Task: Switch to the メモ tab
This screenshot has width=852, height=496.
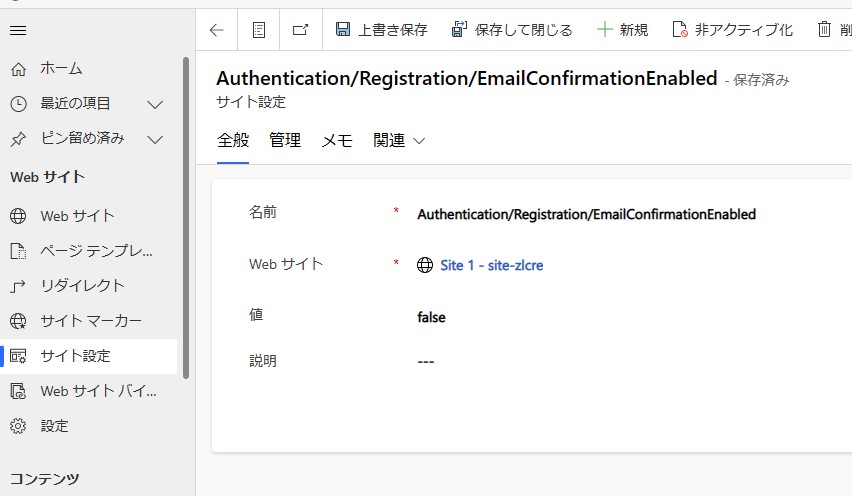Action: 337,141
